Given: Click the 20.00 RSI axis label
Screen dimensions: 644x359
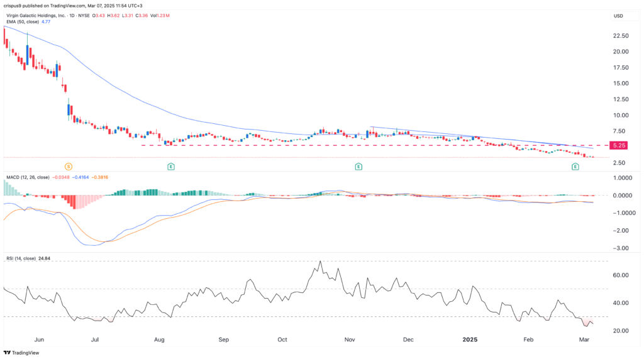Looking at the screenshot, I should point(621,331).
